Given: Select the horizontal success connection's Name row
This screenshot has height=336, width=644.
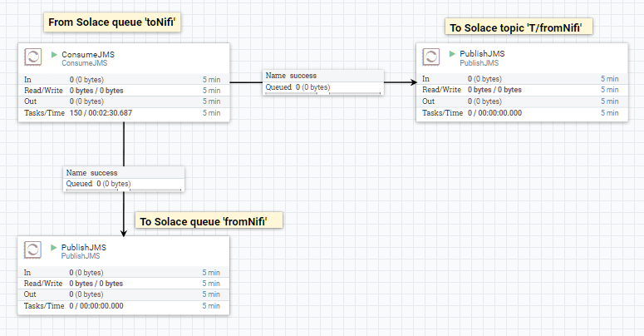Looking at the screenshot, I should pyautogui.click(x=323, y=76).
